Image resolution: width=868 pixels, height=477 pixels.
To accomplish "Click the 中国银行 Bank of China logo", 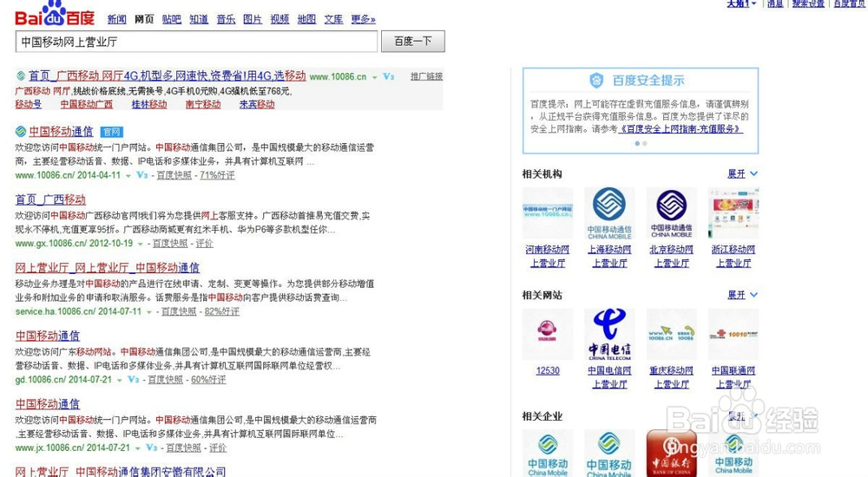I will tap(672, 454).
